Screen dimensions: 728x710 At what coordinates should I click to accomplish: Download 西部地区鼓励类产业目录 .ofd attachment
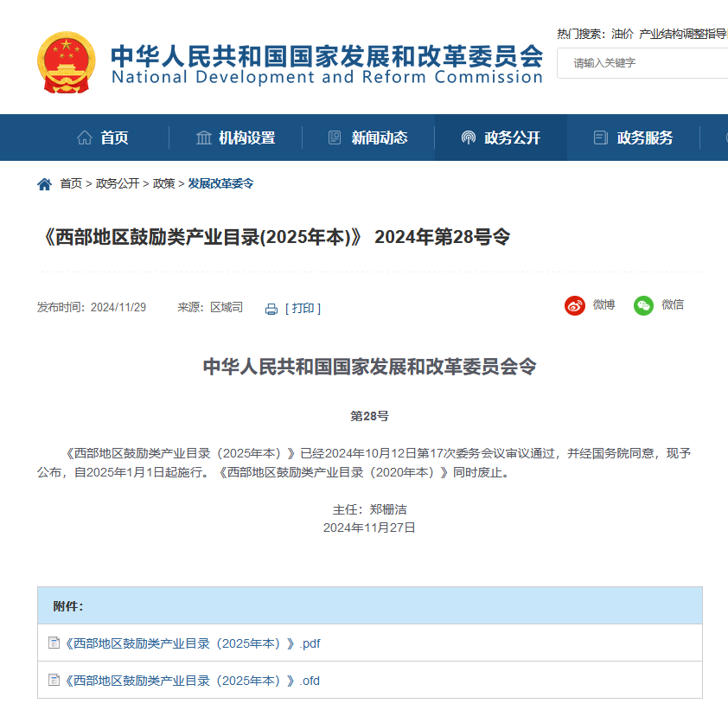click(192, 681)
